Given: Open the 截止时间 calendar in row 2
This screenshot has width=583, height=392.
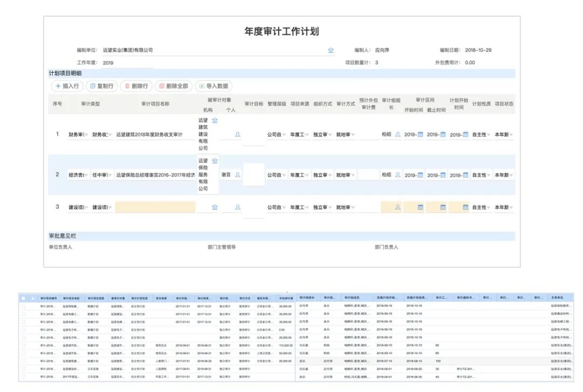Looking at the screenshot, I should (443, 175).
